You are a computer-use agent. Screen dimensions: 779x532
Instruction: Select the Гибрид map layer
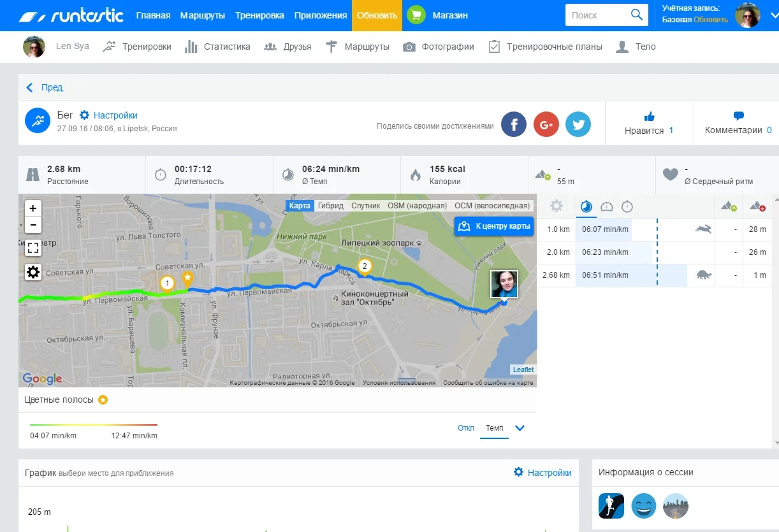tap(331, 206)
